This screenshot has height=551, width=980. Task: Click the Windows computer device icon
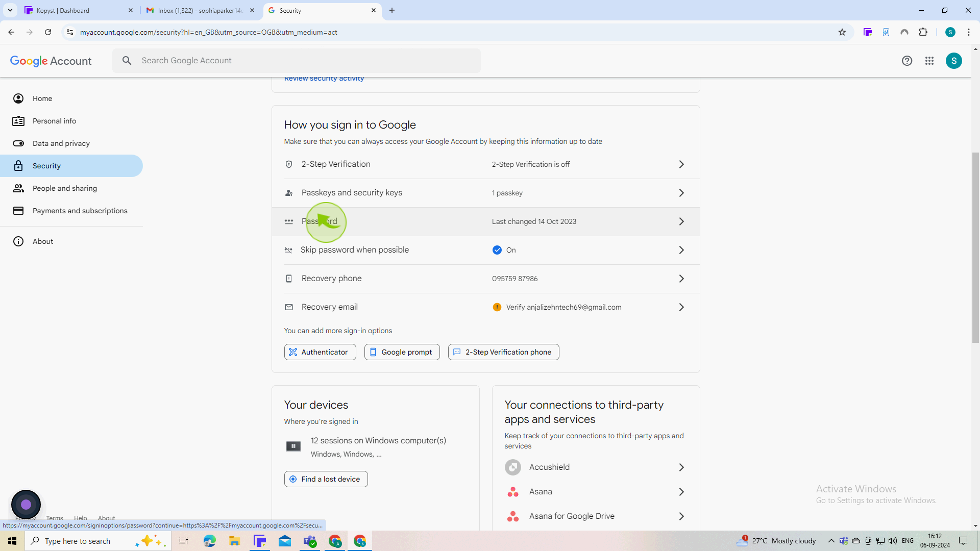tap(293, 446)
